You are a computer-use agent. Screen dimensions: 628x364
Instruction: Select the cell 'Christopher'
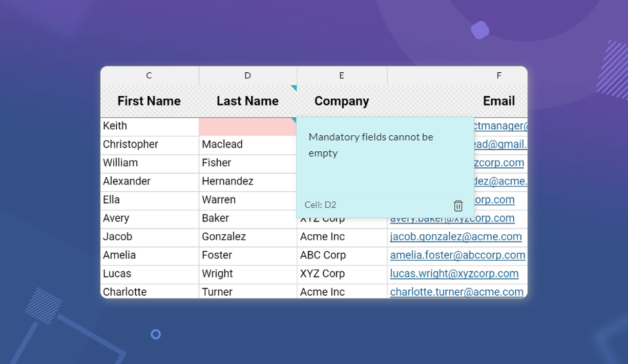click(149, 145)
